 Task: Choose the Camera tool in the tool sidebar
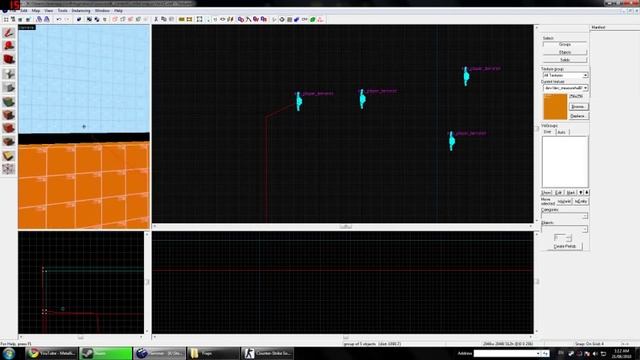pos(9,60)
